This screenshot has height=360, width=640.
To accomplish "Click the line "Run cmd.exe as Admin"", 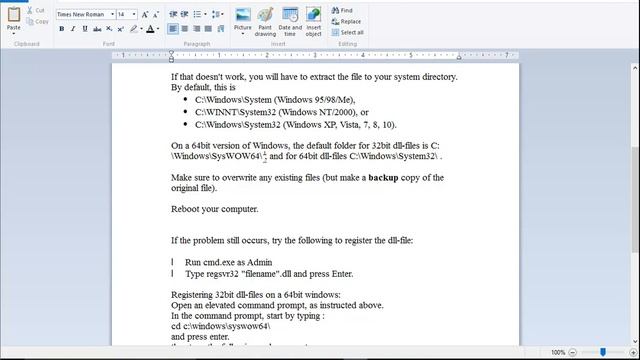I will 229,262.
